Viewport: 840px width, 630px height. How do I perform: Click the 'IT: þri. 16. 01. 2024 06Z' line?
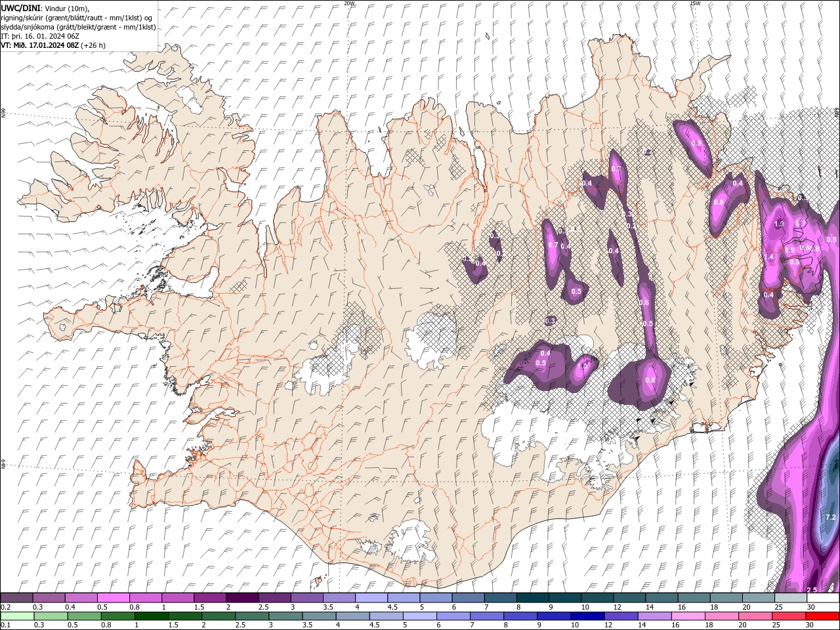(40, 36)
